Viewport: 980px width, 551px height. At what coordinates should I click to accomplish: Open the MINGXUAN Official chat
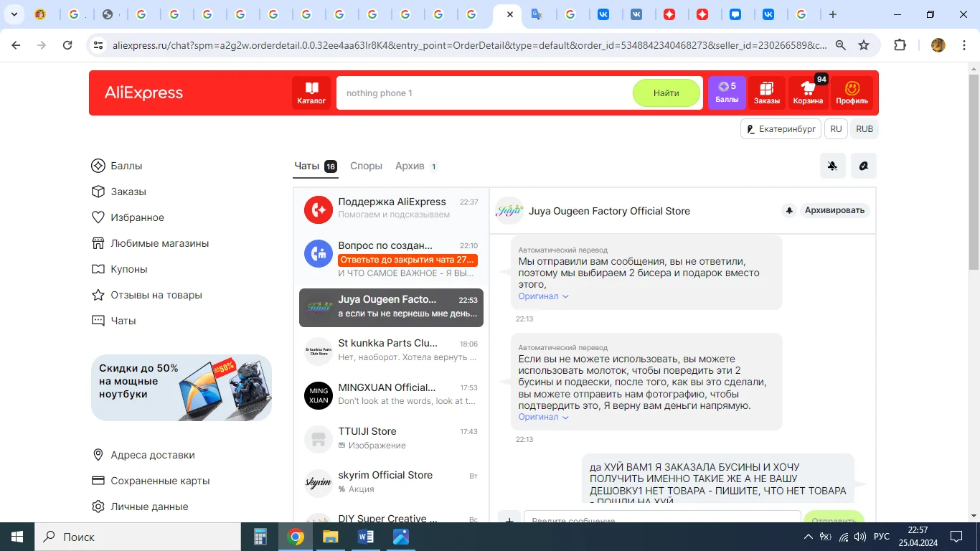(x=391, y=394)
